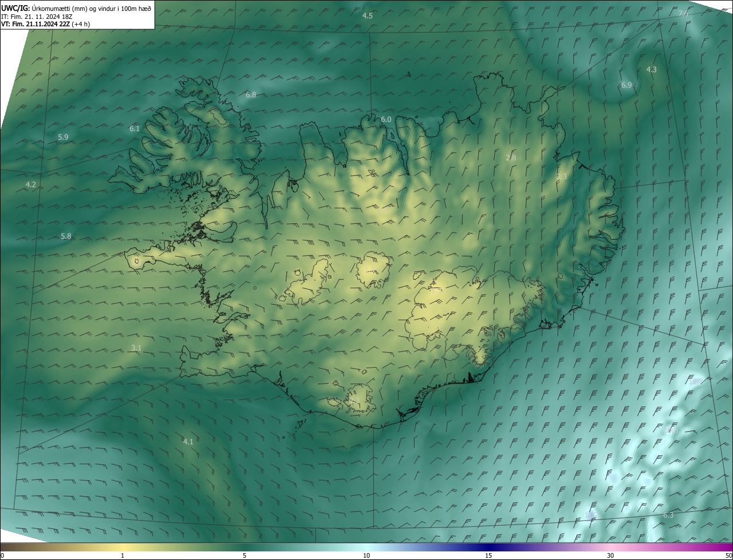This screenshot has width=733, height=560.
Task: Click the 4.2 value label on west edge
Action: [x=31, y=184]
